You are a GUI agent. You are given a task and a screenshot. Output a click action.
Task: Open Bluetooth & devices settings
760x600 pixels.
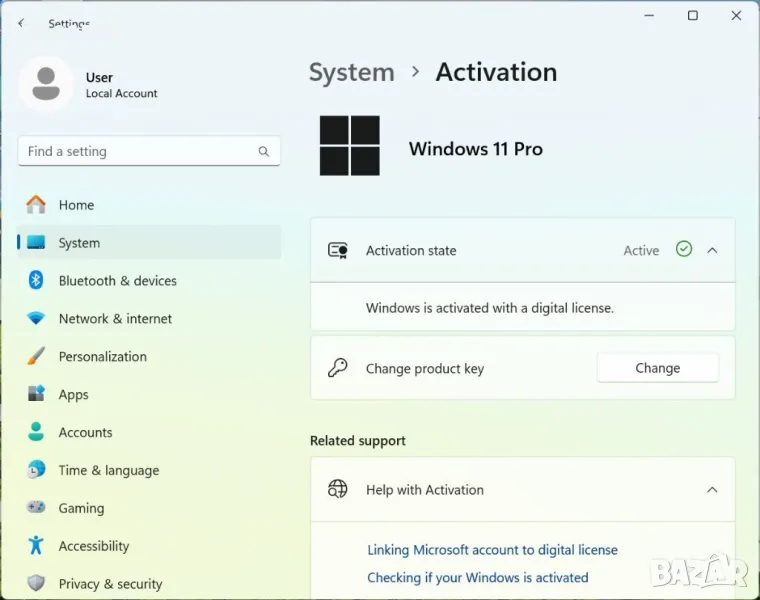coord(117,281)
